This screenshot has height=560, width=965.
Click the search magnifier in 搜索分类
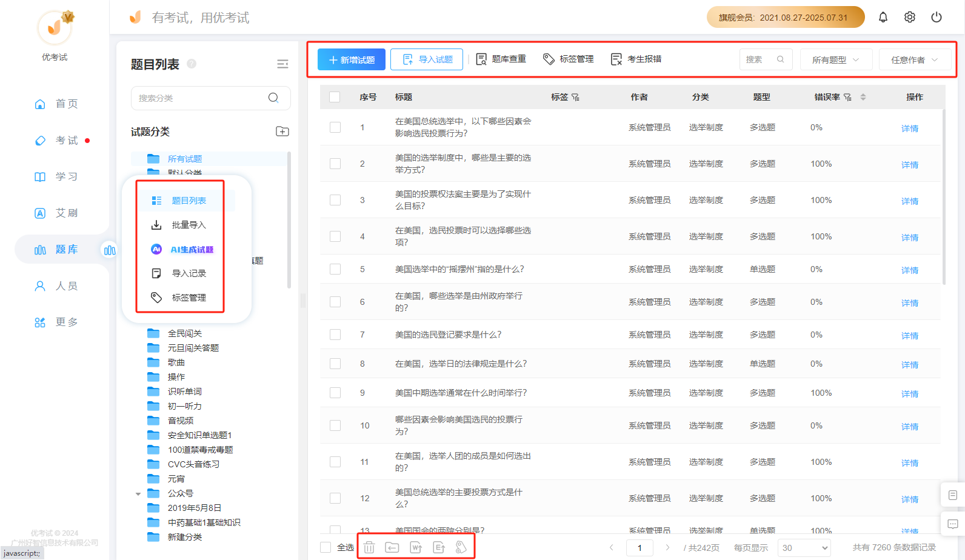[x=273, y=98]
